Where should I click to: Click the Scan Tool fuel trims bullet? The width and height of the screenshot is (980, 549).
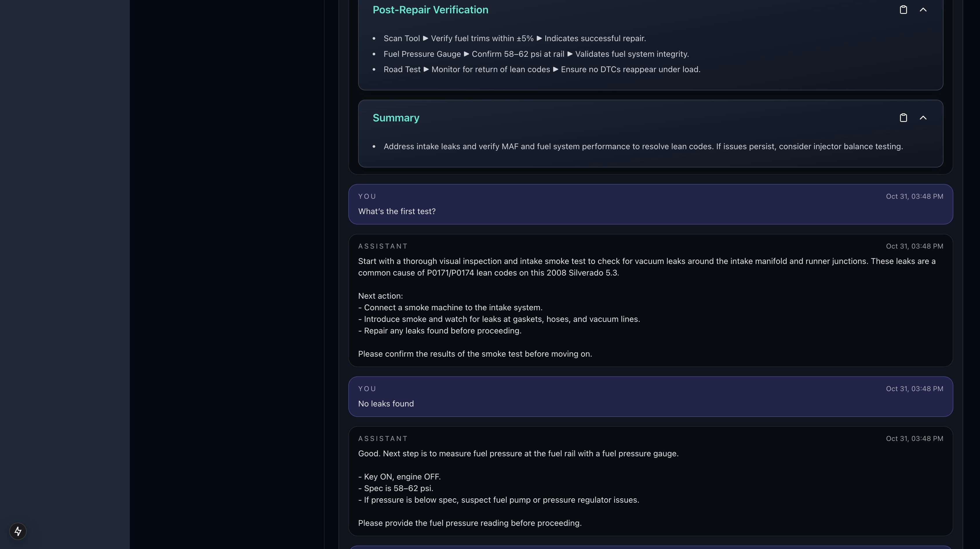pos(514,39)
